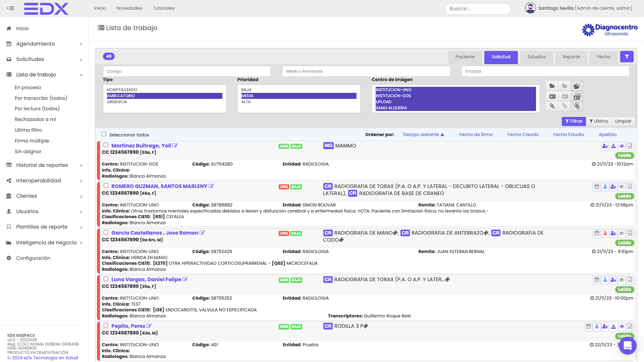Edit patient Luna Vargas, Daniel Felipe pencil icon

click(185, 279)
